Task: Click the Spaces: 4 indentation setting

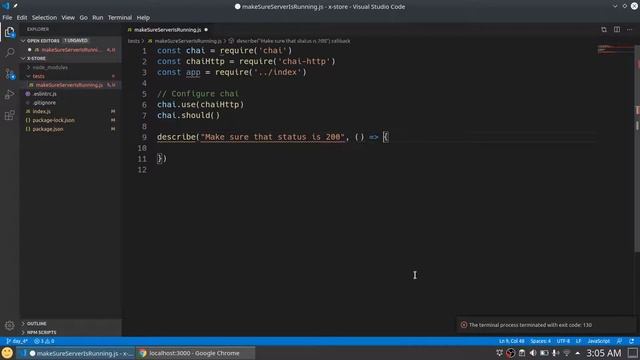Action: [540, 341]
